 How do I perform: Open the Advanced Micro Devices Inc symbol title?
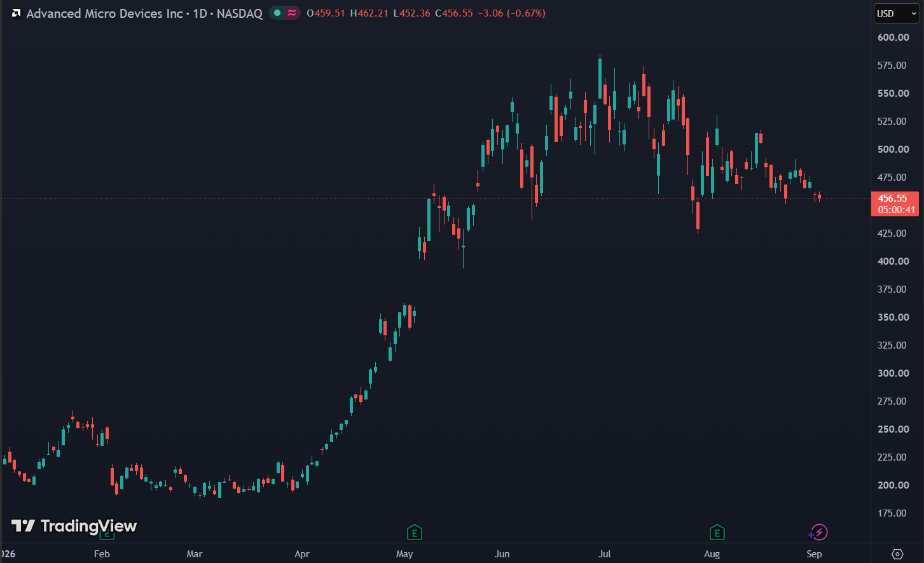[105, 13]
